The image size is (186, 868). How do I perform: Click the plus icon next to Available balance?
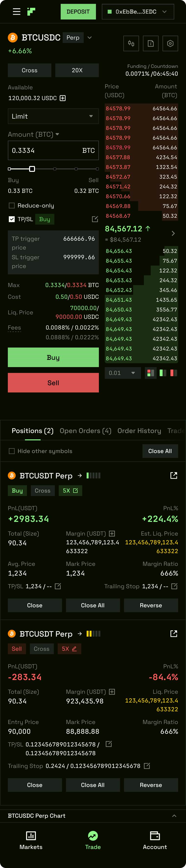(62, 98)
